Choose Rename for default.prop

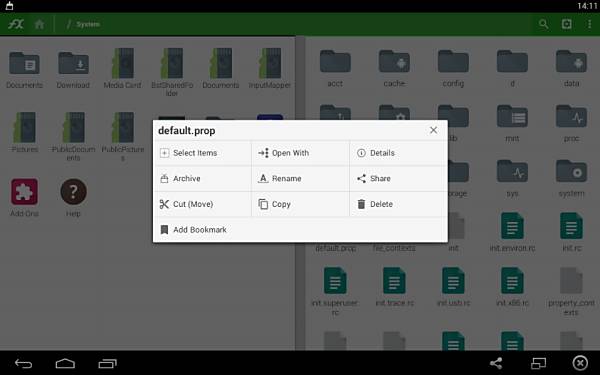pyautogui.click(x=300, y=179)
